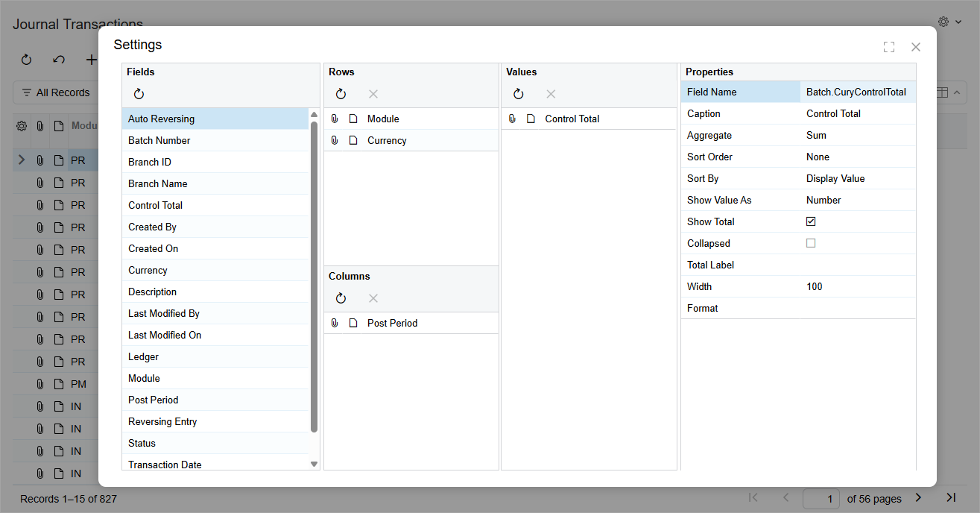Image resolution: width=980 pixels, height=513 pixels.
Task: Click note icon beside Post Period column
Action: 353,324
